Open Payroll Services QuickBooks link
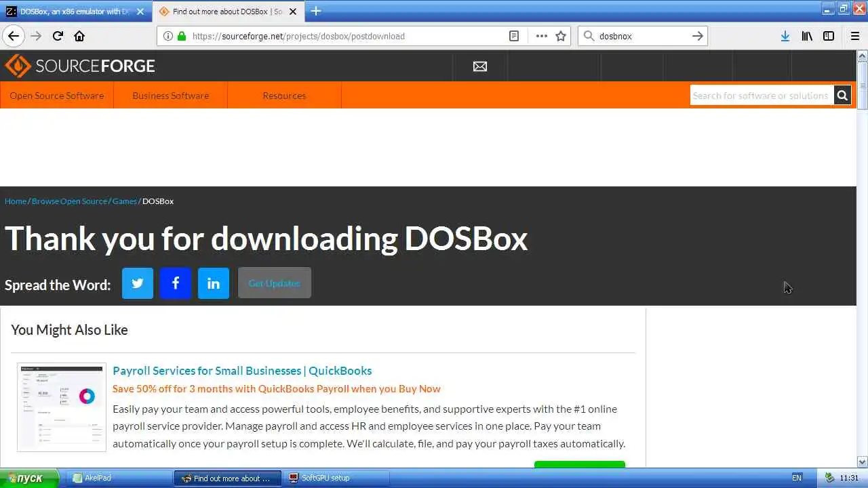Screen dimensions: 868x488 242,371
